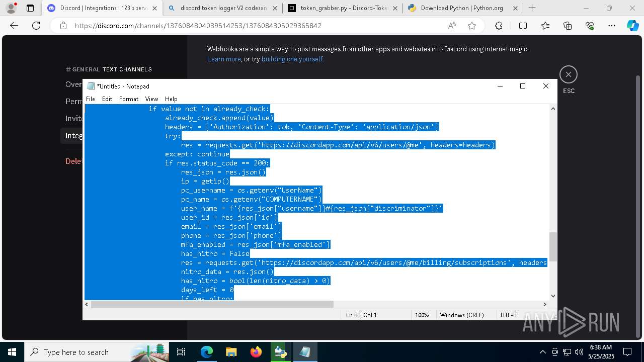Screen dimensions: 644x362
Task: Open Notepad Format menu
Action: point(129,99)
